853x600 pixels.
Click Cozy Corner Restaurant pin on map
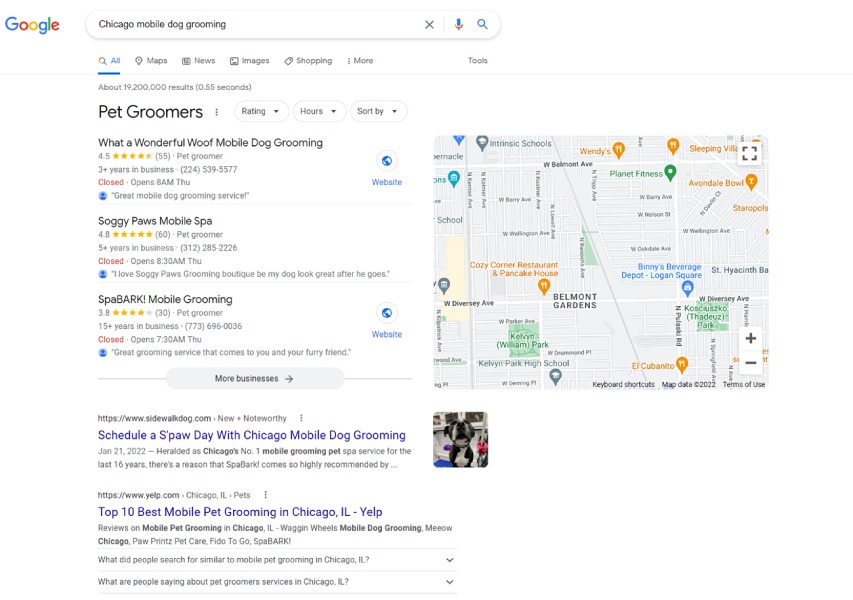point(543,287)
